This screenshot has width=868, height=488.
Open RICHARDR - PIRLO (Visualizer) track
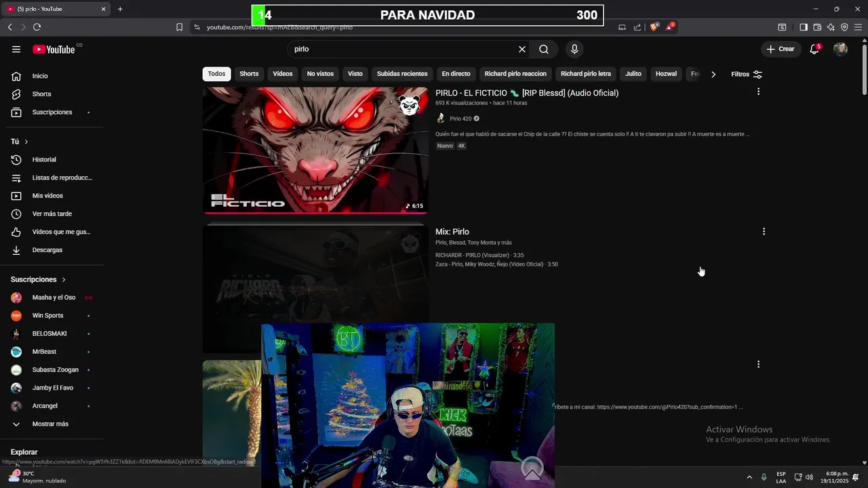pyautogui.click(x=479, y=256)
